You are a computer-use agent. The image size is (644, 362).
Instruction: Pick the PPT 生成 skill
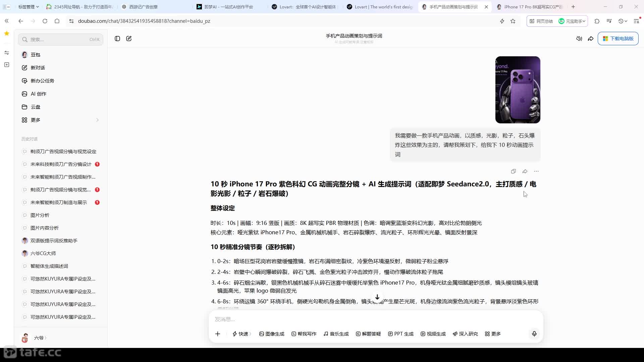click(x=401, y=334)
